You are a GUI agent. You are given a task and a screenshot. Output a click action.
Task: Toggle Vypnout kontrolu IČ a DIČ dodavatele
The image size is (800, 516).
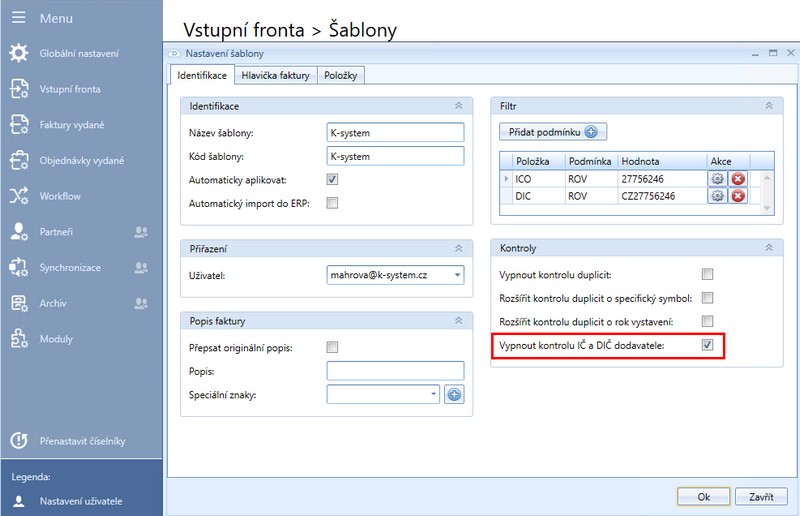coord(707,346)
